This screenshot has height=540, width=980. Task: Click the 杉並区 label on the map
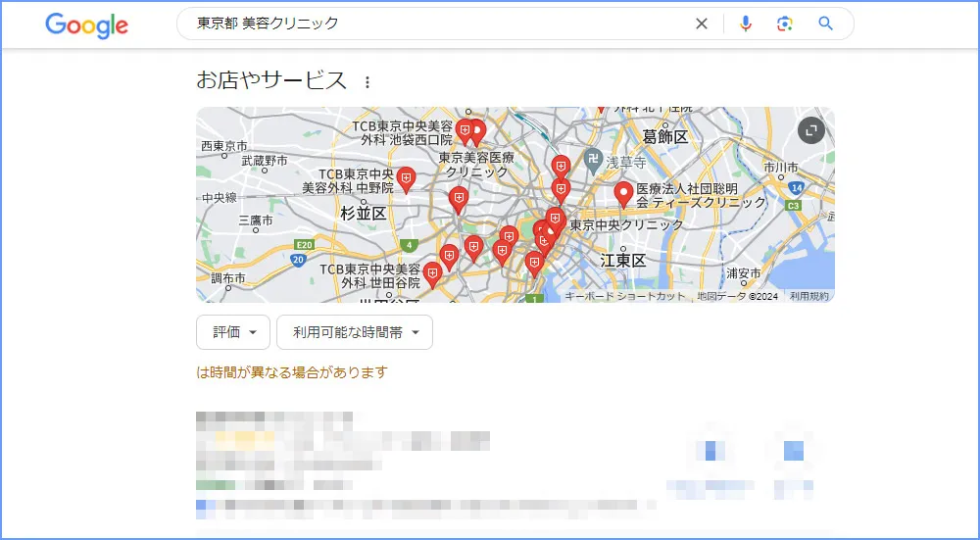(364, 214)
